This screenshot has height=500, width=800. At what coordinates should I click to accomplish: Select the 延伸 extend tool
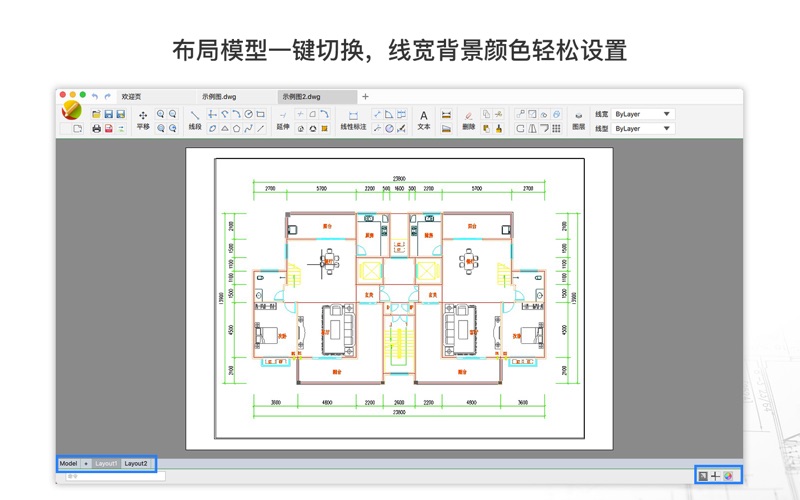[x=283, y=120]
